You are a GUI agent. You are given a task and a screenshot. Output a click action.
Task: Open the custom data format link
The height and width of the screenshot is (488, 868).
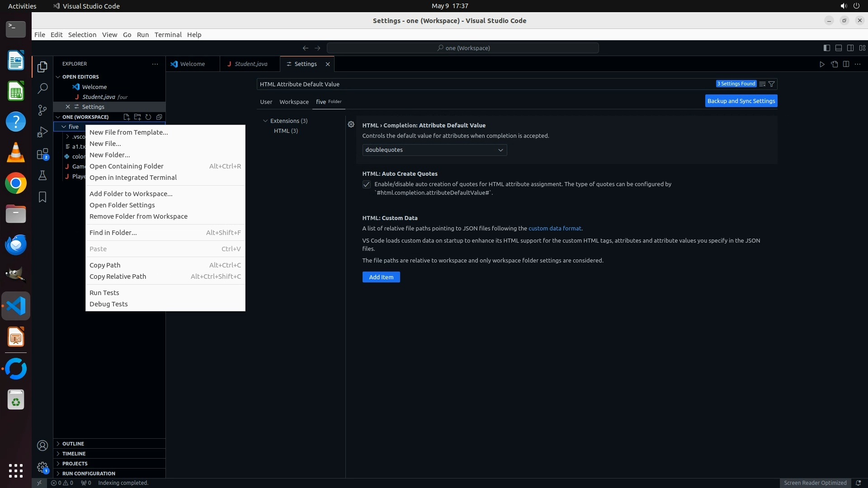pos(555,228)
